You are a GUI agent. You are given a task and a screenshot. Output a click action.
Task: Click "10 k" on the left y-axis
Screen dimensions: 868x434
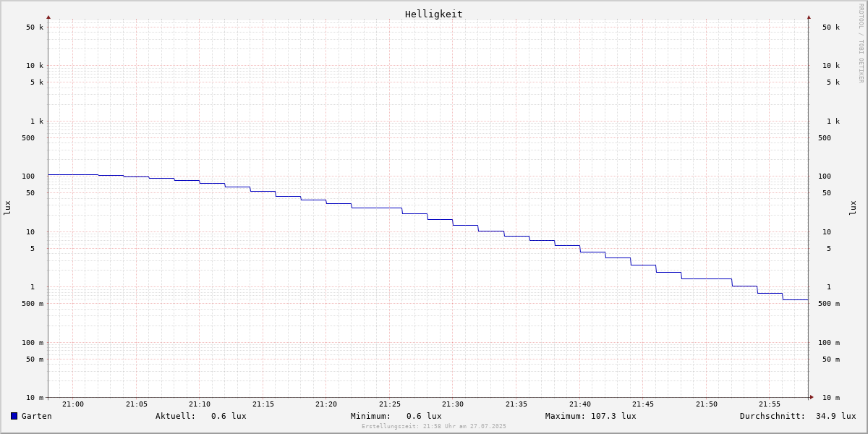point(35,66)
